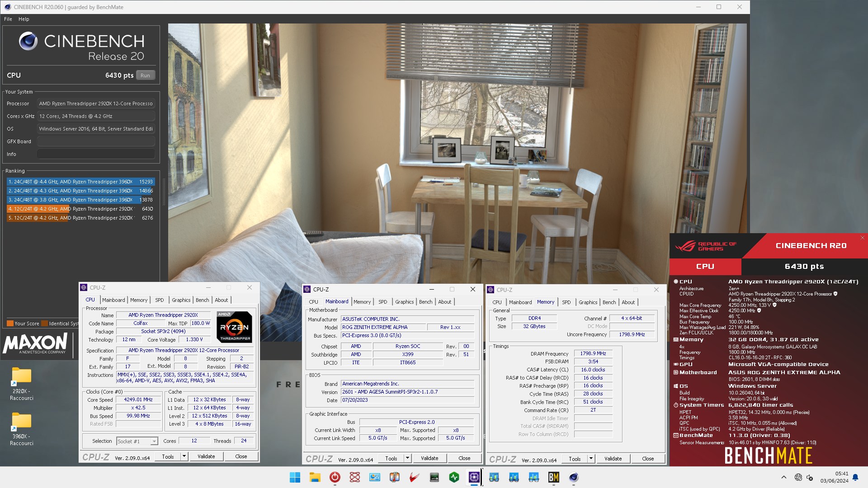Viewport: 868px width, 488px height.
Task: Open the Socket #1 selection dropdown
Action: tap(137, 441)
